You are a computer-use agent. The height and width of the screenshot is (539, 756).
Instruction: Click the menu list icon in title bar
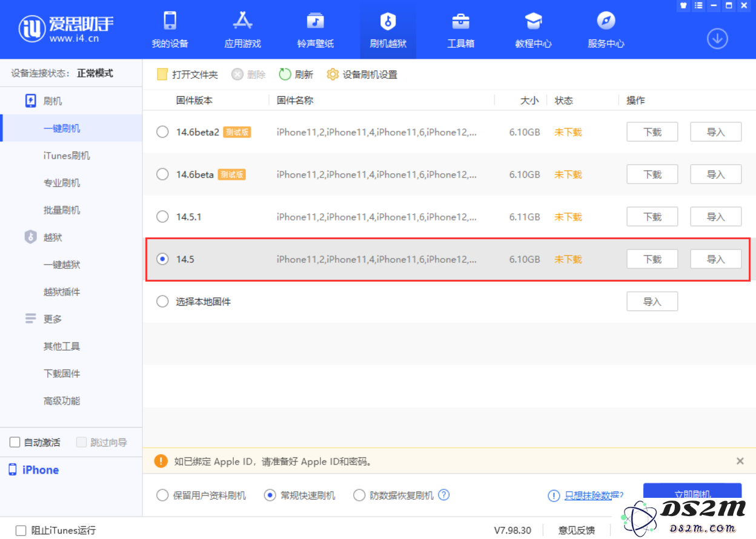pyautogui.click(x=699, y=5)
